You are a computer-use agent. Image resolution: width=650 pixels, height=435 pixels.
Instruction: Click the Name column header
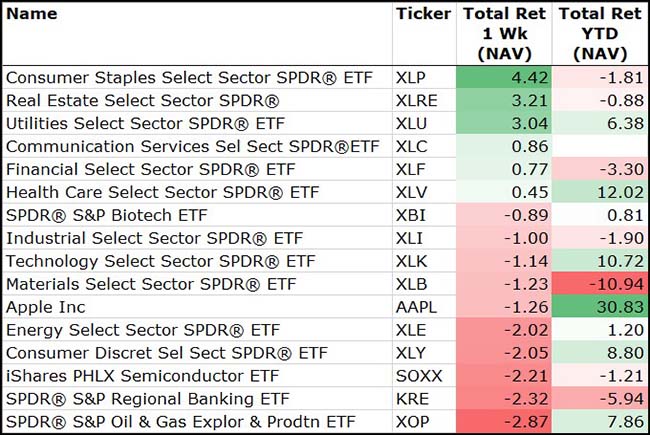click(x=32, y=14)
